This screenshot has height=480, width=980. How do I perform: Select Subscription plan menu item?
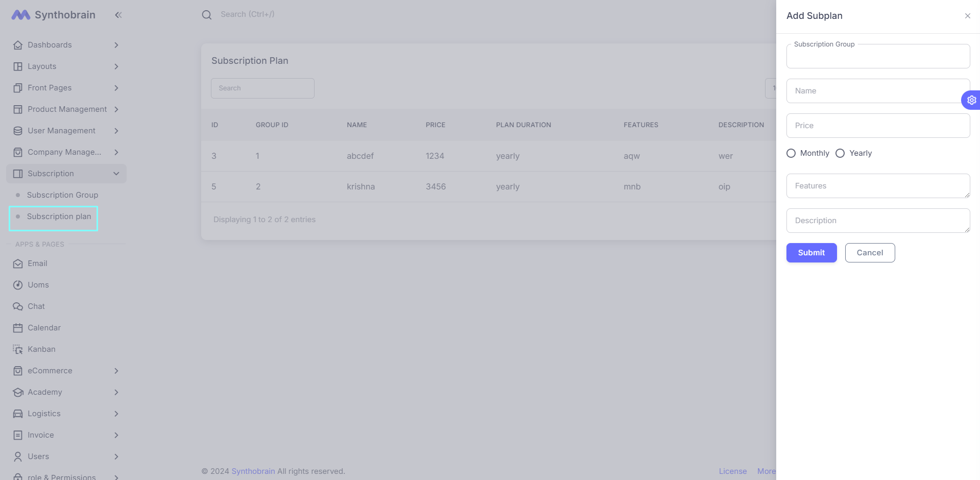point(59,217)
